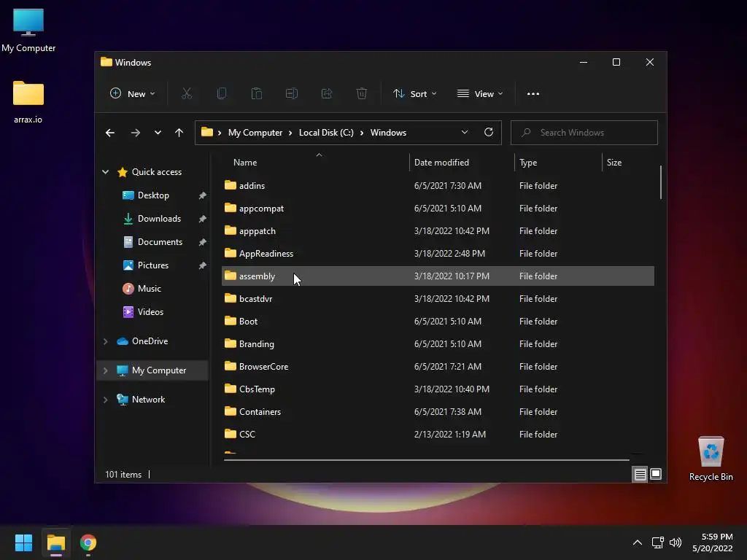Refresh the Windows folder view
This screenshot has height=560, width=747.
(489, 133)
